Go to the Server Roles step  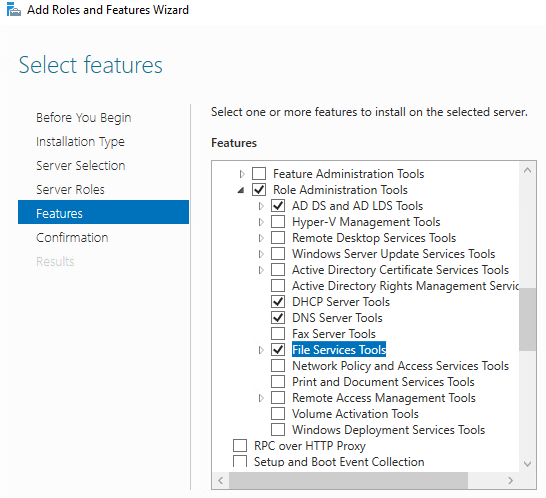(x=70, y=190)
